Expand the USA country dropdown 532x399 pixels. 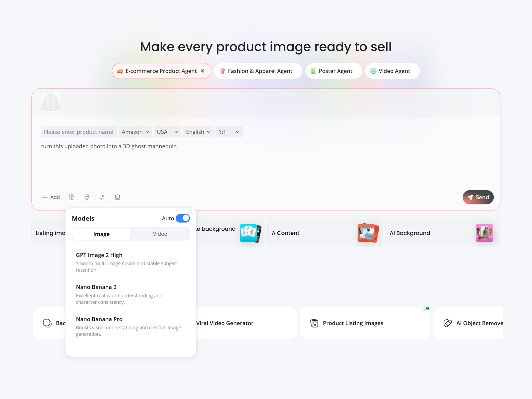(x=167, y=132)
